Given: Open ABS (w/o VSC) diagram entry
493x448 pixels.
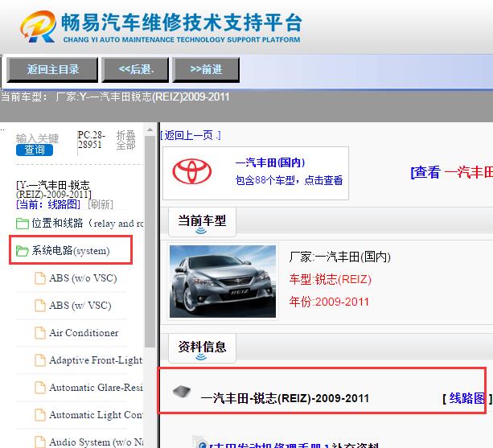Looking at the screenshot, I should (x=83, y=278).
